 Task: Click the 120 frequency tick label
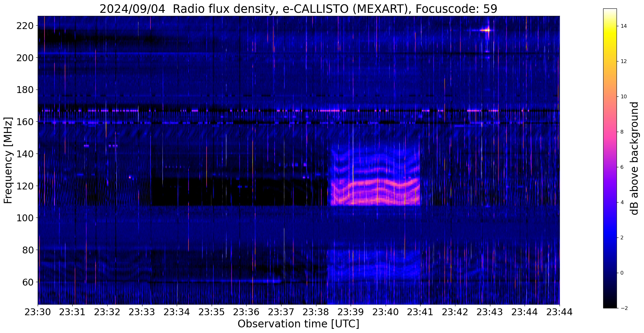coord(24,186)
